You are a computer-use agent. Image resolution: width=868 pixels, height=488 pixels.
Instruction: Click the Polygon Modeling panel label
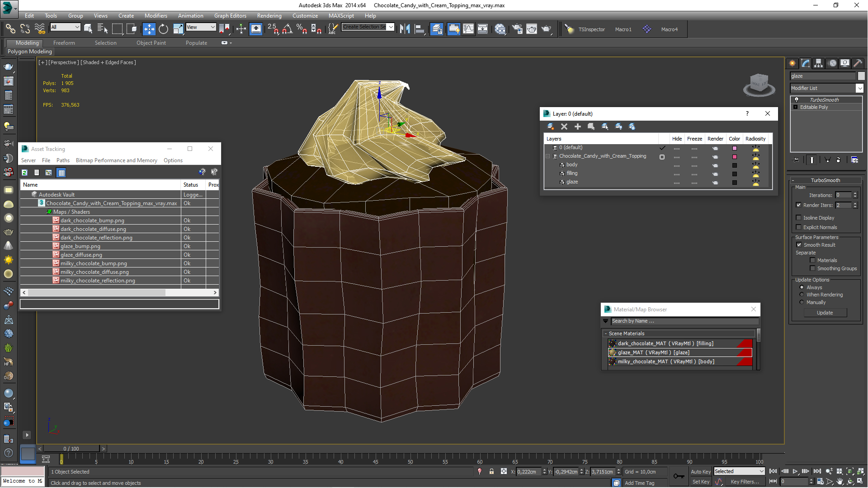(30, 52)
